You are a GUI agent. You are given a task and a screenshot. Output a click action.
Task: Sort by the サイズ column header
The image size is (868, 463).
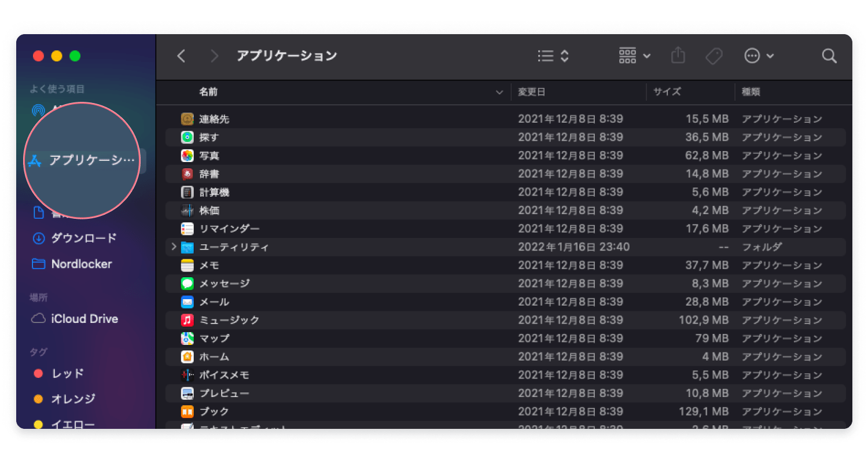point(667,92)
